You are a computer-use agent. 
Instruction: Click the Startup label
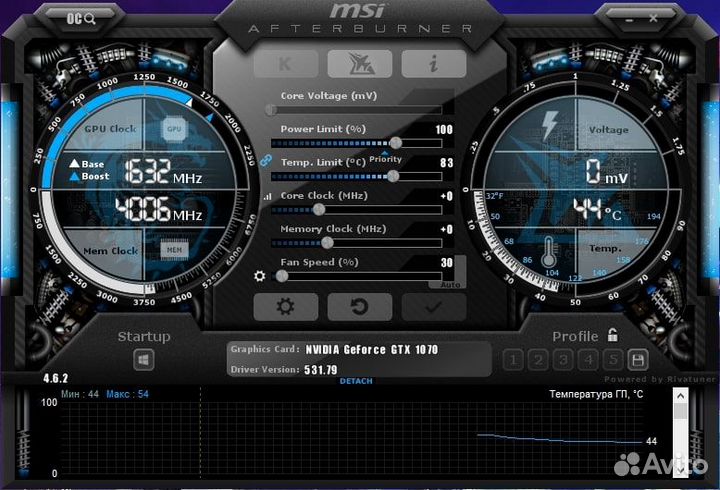coord(144,337)
